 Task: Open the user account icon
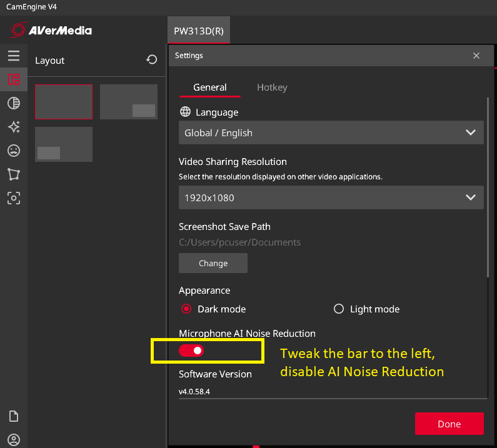tap(14, 440)
